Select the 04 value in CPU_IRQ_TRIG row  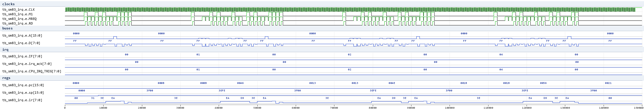point(501,69)
